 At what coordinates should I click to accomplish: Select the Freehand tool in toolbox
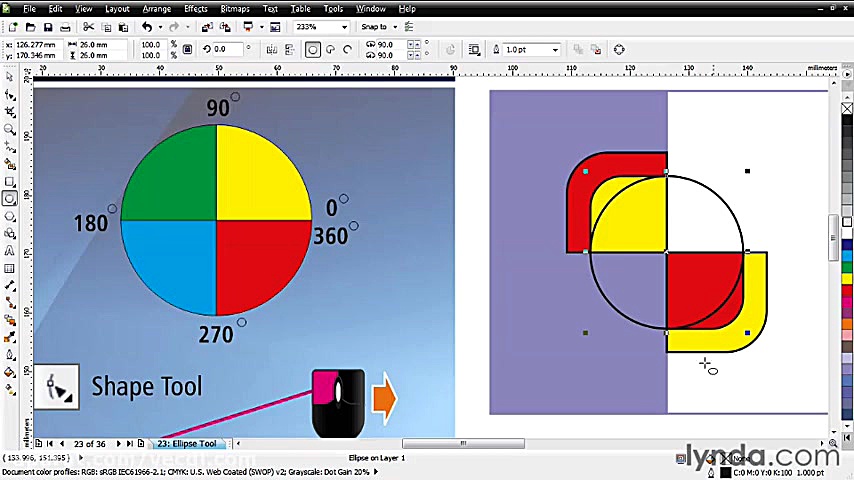(x=9, y=147)
